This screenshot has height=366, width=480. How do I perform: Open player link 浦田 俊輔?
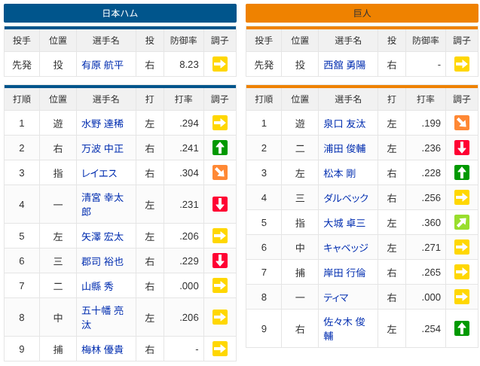tap(344, 148)
